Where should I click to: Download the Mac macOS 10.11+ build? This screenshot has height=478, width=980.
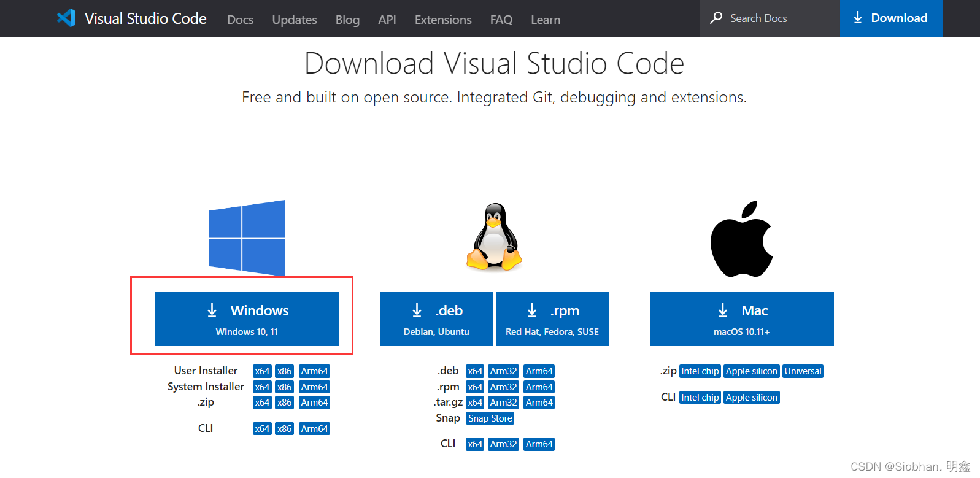[x=741, y=319]
